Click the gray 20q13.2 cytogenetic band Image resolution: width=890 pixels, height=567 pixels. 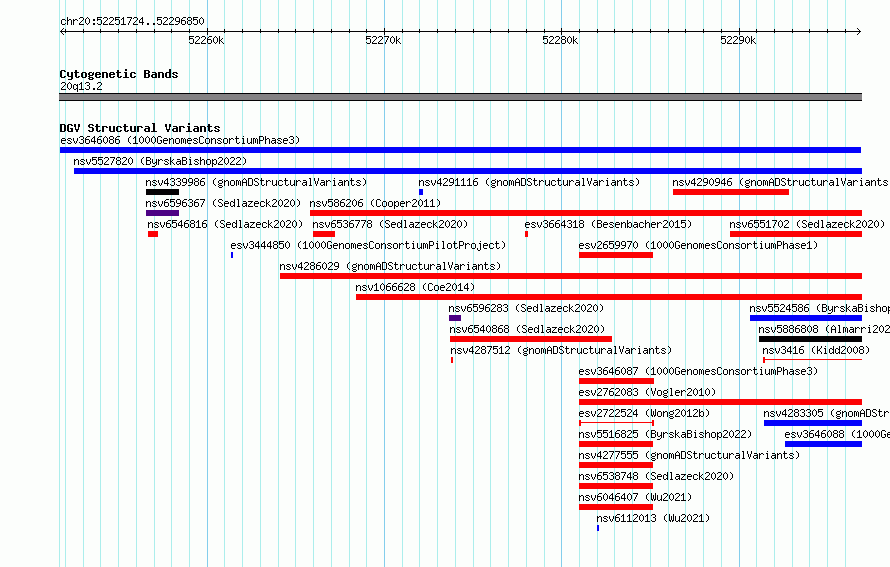(460, 97)
